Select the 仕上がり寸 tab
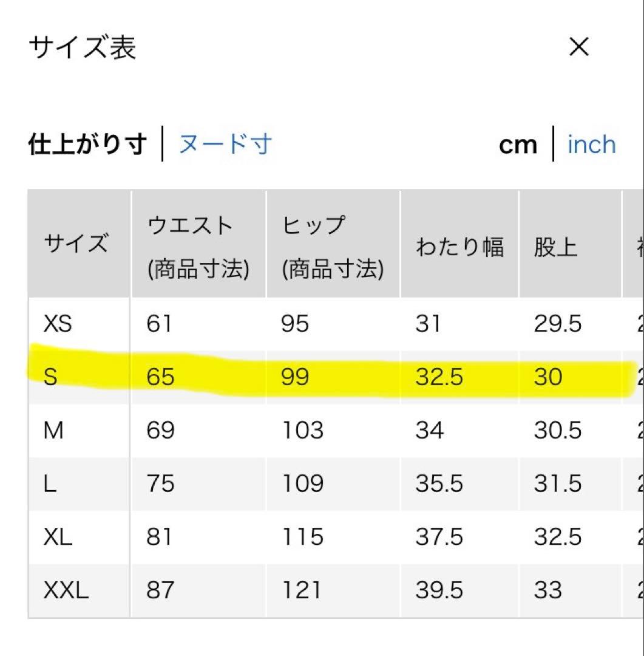This screenshot has height=656, width=644. 87,145
